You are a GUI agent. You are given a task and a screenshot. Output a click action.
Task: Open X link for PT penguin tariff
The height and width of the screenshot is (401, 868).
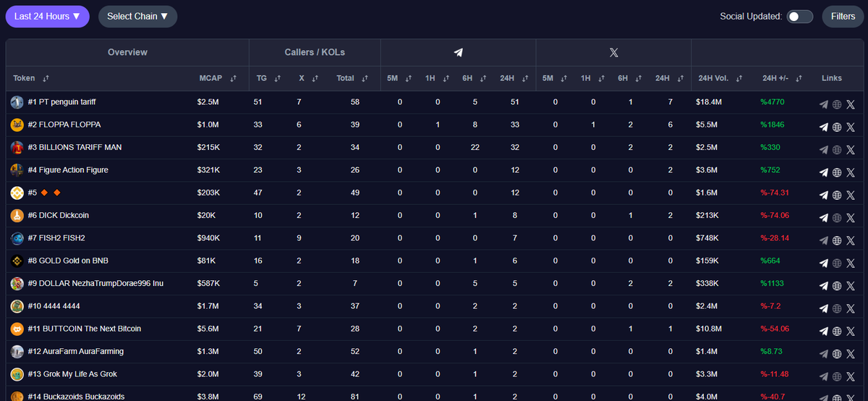coord(850,104)
